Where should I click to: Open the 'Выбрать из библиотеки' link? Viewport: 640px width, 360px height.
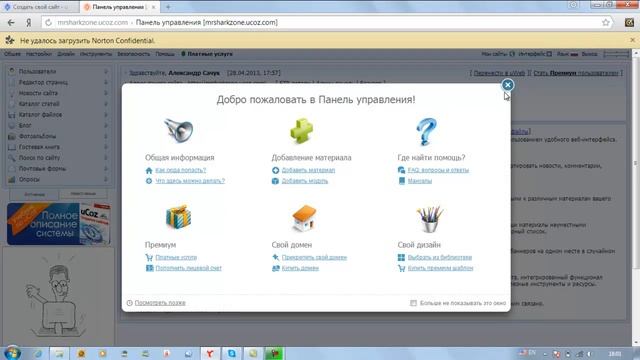pyautogui.click(x=440, y=258)
